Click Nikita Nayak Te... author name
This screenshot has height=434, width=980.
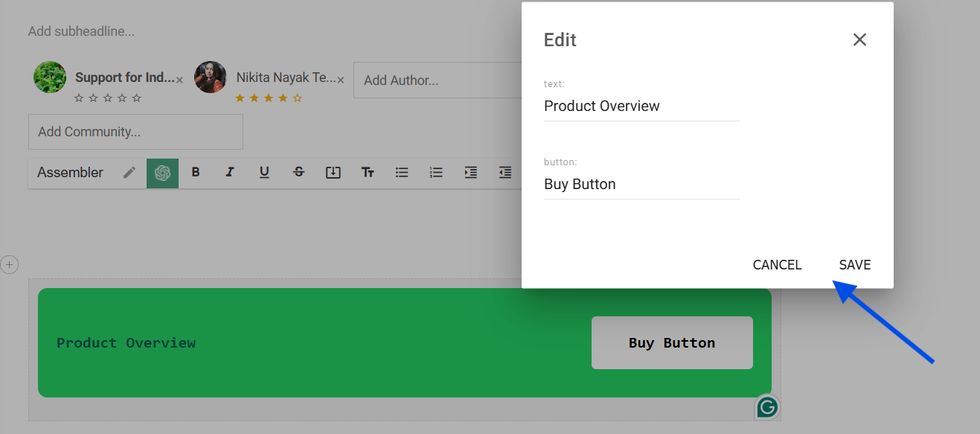click(x=286, y=78)
